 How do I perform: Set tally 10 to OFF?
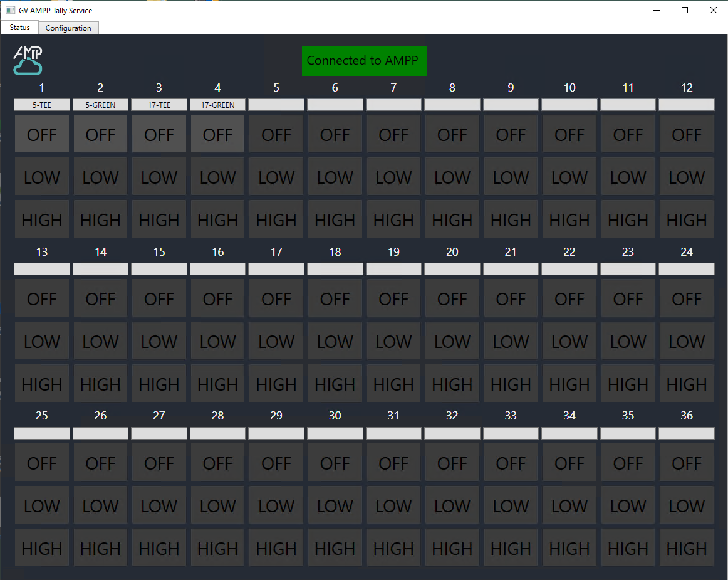pos(569,134)
